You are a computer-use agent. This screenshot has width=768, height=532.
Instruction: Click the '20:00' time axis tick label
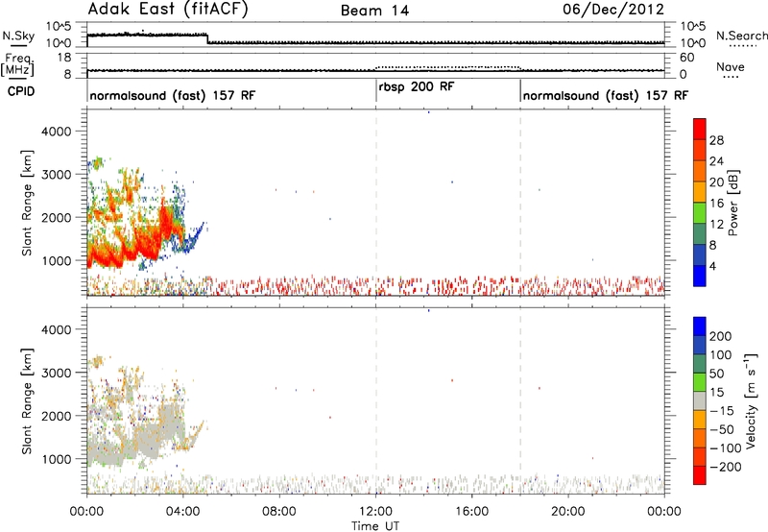tap(568, 512)
